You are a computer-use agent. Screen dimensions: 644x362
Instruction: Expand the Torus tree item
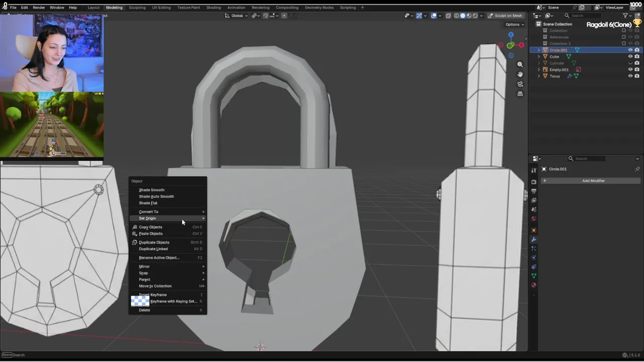pos(539,76)
